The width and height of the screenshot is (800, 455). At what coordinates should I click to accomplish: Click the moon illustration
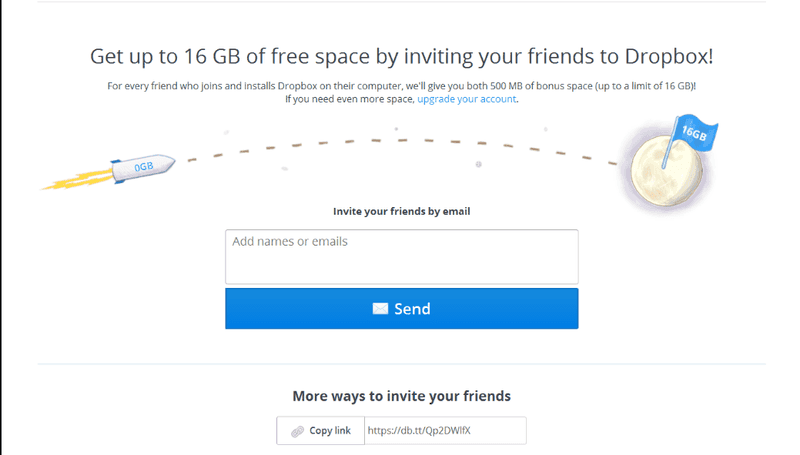666,172
